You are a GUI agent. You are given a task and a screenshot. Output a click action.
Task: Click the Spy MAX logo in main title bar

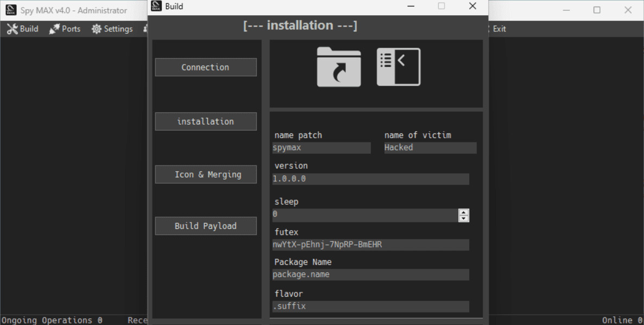11,10
